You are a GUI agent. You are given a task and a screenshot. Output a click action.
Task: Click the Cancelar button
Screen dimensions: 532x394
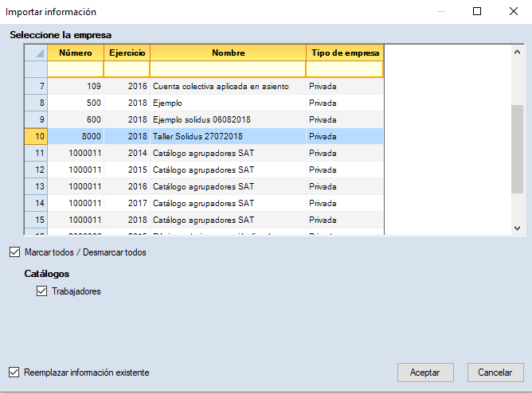click(x=495, y=373)
